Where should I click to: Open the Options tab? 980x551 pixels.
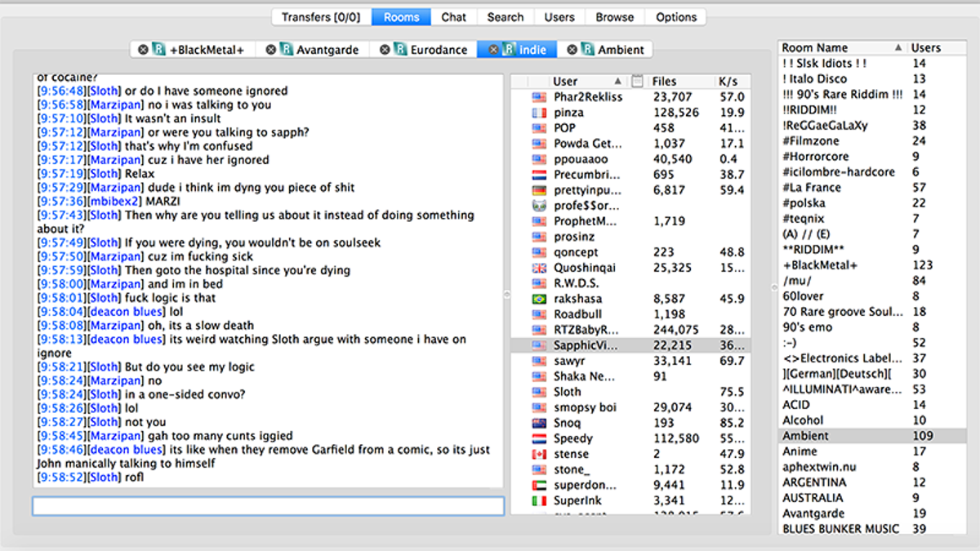coord(676,16)
